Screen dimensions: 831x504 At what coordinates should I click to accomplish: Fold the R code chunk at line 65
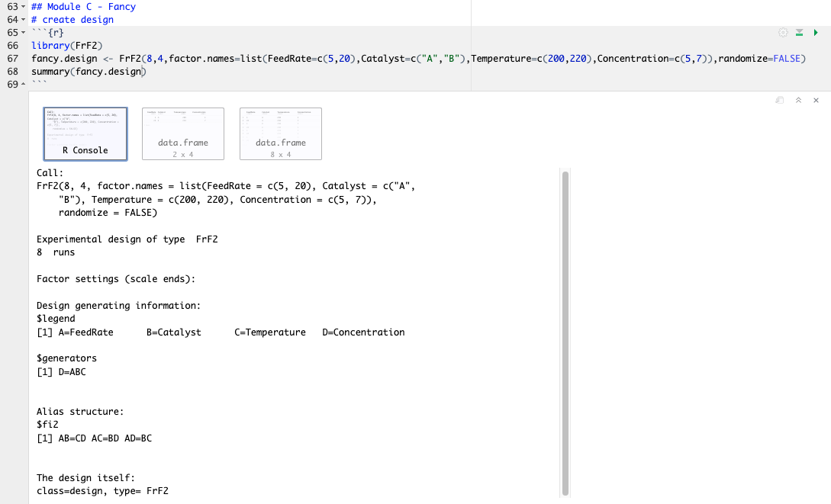pyautogui.click(x=24, y=33)
